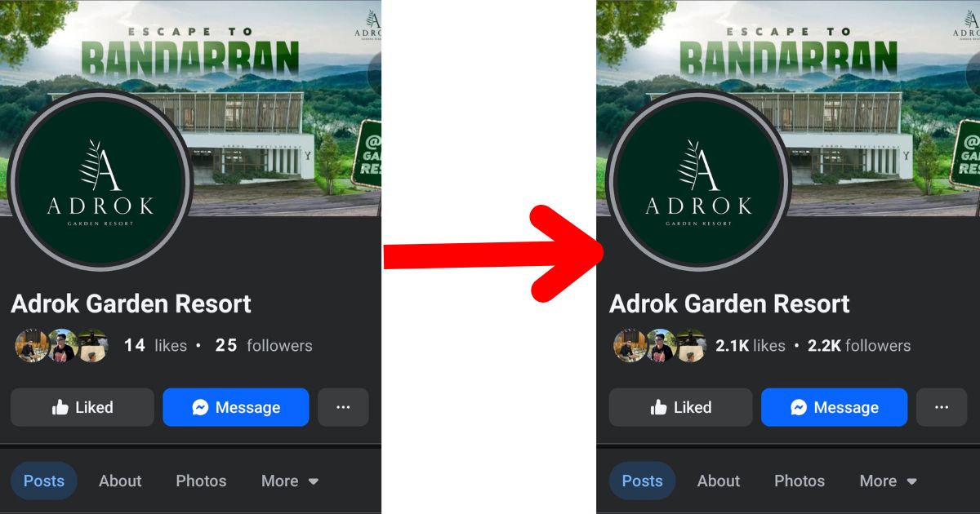Click friend avatars beside 14 likes
The height and width of the screenshot is (514, 980).
click(62, 345)
